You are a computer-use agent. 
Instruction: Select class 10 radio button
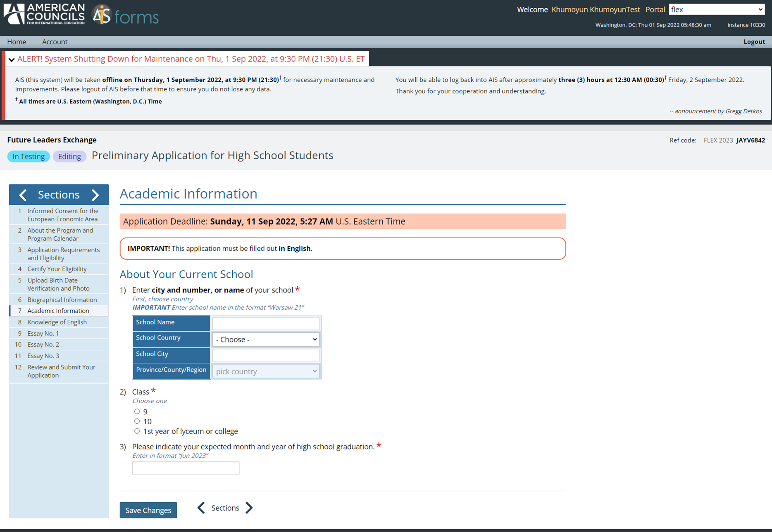[x=137, y=421]
